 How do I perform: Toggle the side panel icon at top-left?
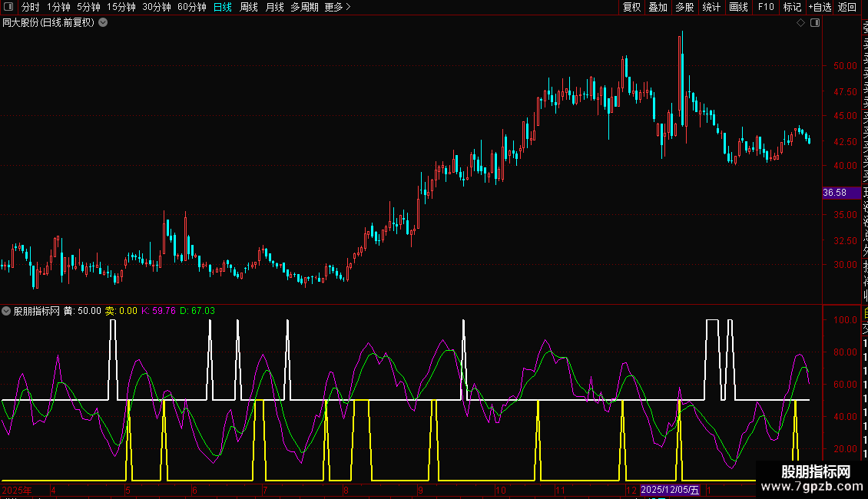(9, 7)
